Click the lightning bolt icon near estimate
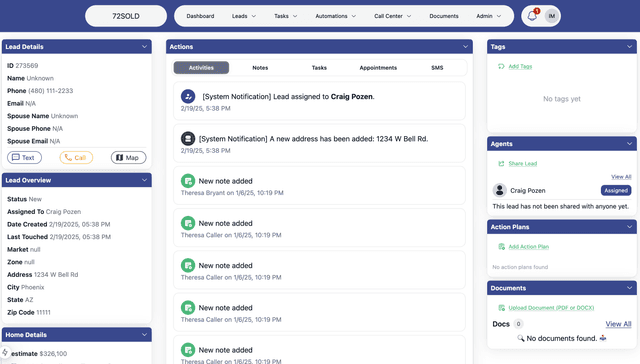 [x=5, y=352]
